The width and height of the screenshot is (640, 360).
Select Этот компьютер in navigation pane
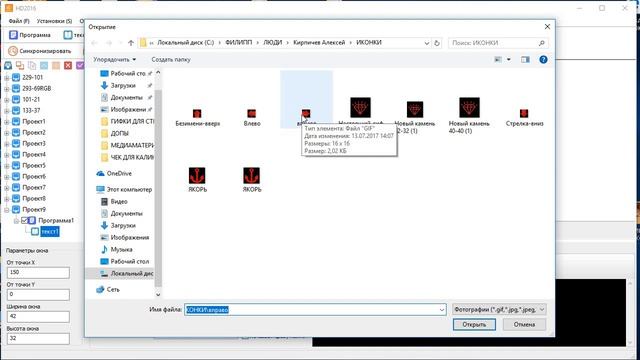[124, 189]
